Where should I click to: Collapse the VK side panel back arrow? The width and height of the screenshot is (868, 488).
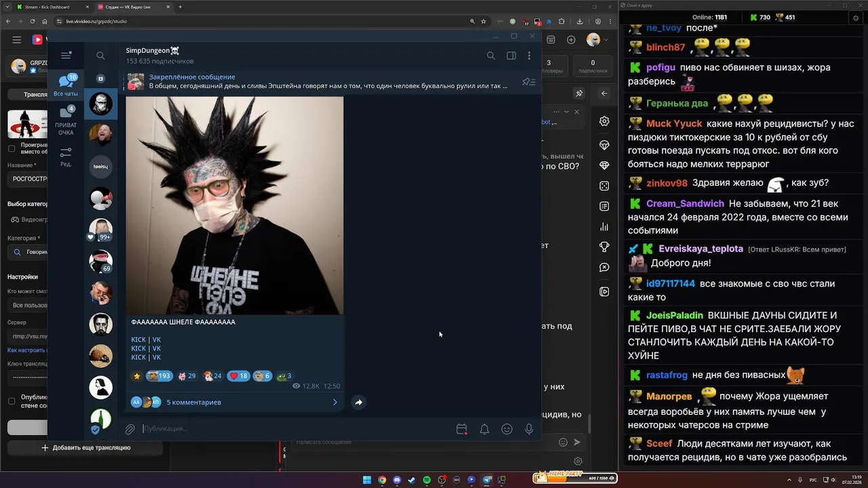(x=604, y=93)
